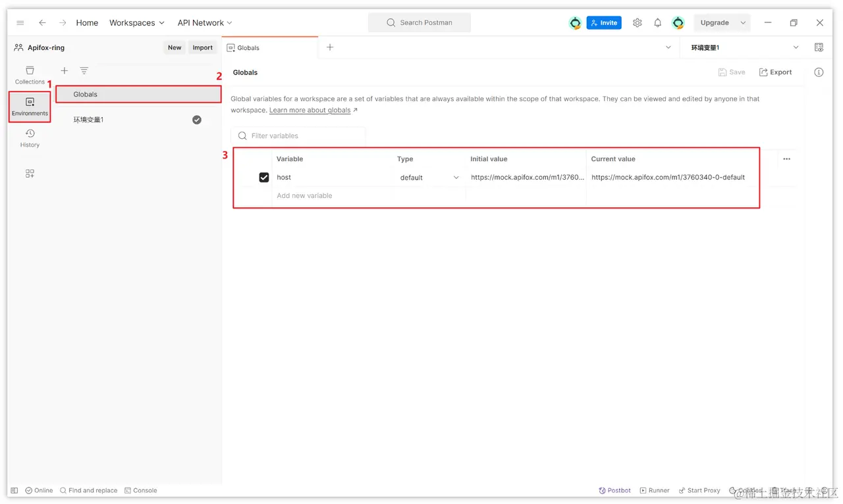This screenshot has height=504, width=843.
Task: Uncheck the host variable checkbox
Action: (264, 178)
